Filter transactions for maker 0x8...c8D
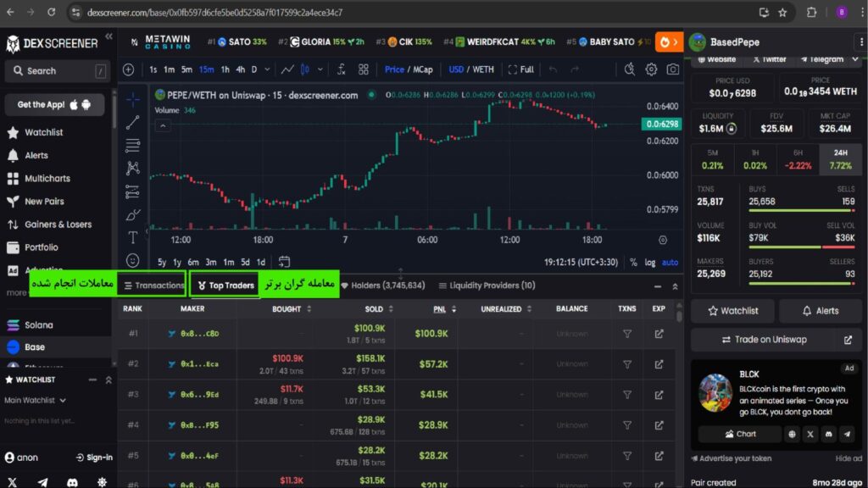 click(x=627, y=334)
